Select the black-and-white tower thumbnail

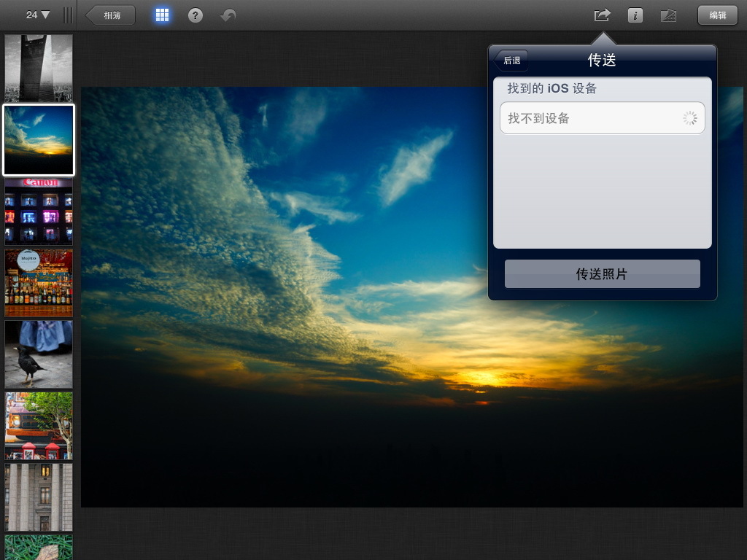(x=39, y=69)
